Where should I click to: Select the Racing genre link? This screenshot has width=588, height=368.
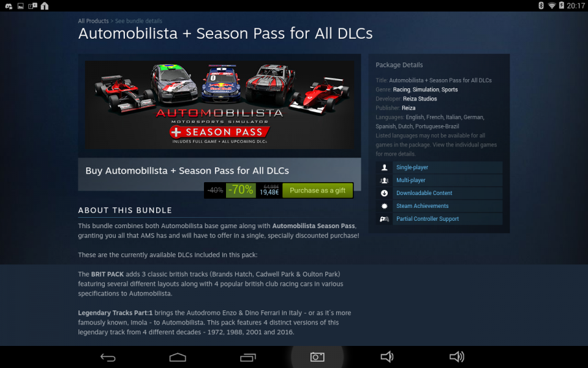[x=401, y=90]
